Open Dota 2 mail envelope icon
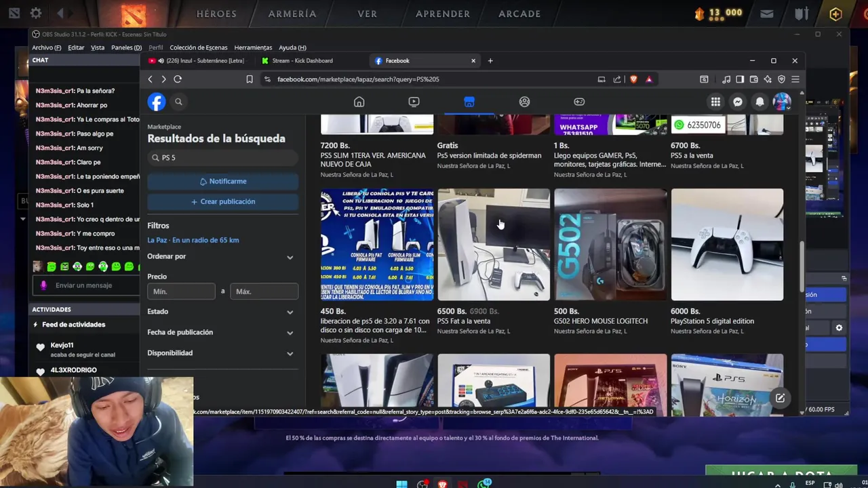Viewport: 868px width, 488px height. tap(767, 14)
